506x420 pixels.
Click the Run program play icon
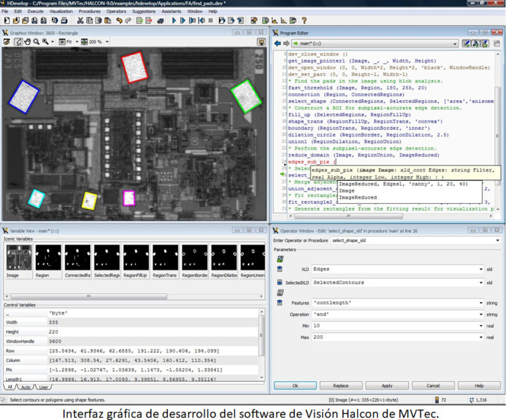point(173,20)
